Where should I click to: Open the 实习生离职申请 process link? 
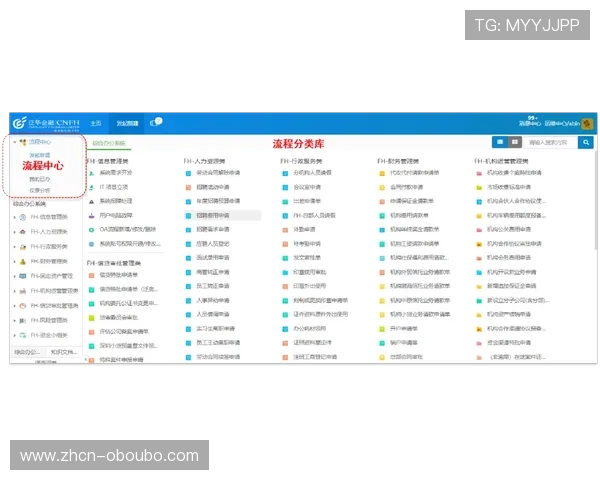coord(215,328)
